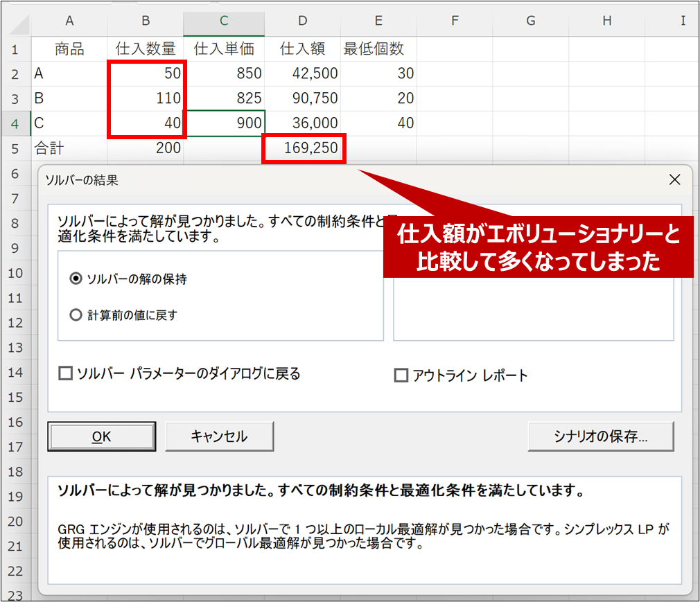The height and width of the screenshot is (602, 700).
Task: Select cell D5 total 169,250
Action: (303, 148)
